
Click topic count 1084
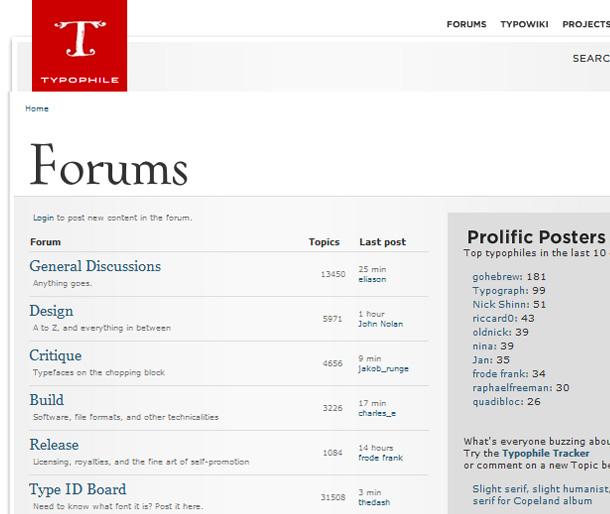pyautogui.click(x=332, y=453)
